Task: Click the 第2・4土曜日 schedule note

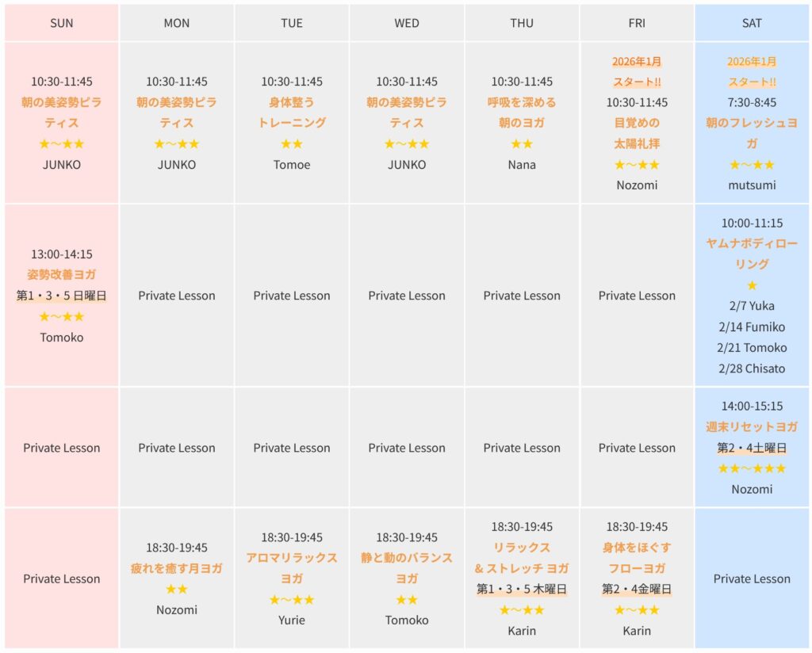Action: pos(752,448)
